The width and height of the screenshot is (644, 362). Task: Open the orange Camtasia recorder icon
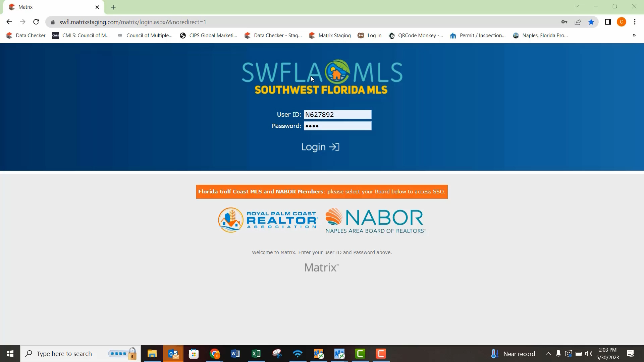click(x=381, y=354)
